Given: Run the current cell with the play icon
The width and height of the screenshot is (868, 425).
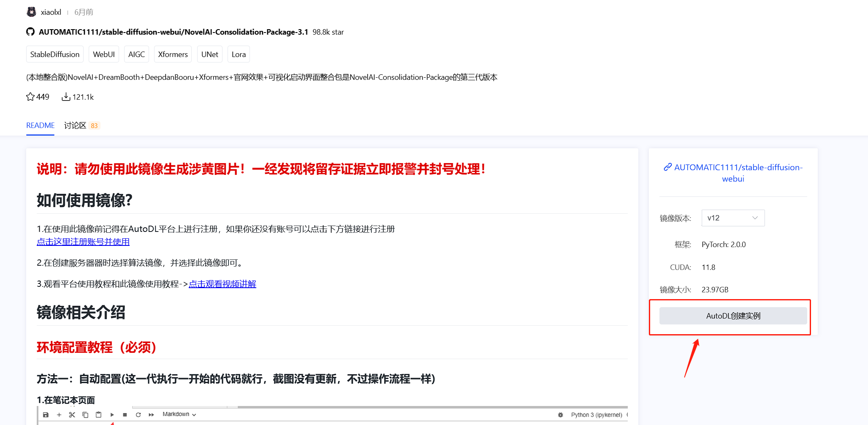Looking at the screenshot, I should (112, 415).
